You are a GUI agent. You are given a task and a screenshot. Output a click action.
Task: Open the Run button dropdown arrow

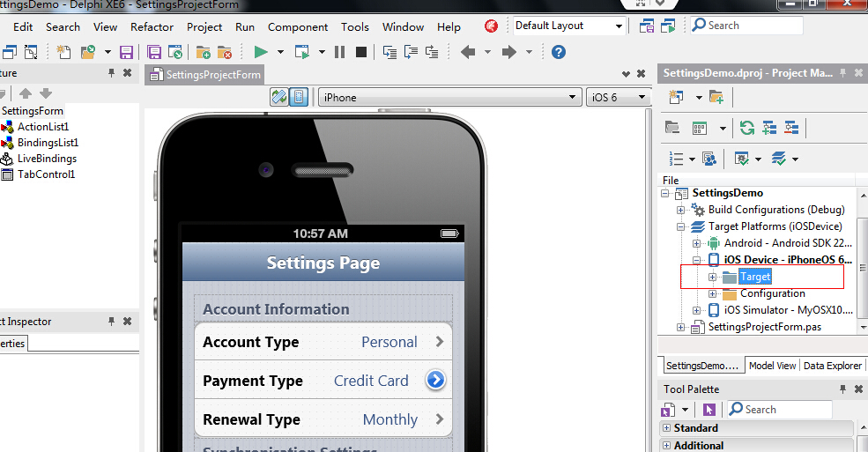coord(280,52)
